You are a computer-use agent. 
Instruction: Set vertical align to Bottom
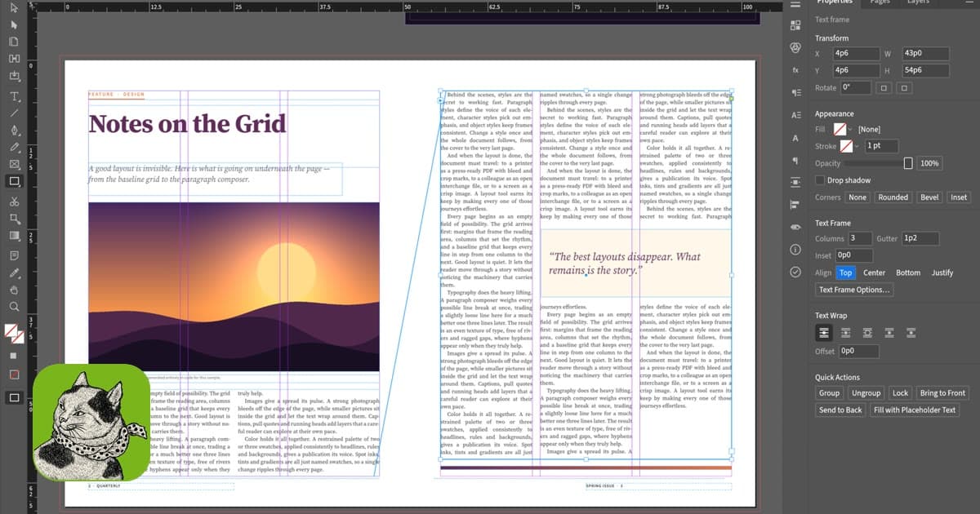pos(908,273)
